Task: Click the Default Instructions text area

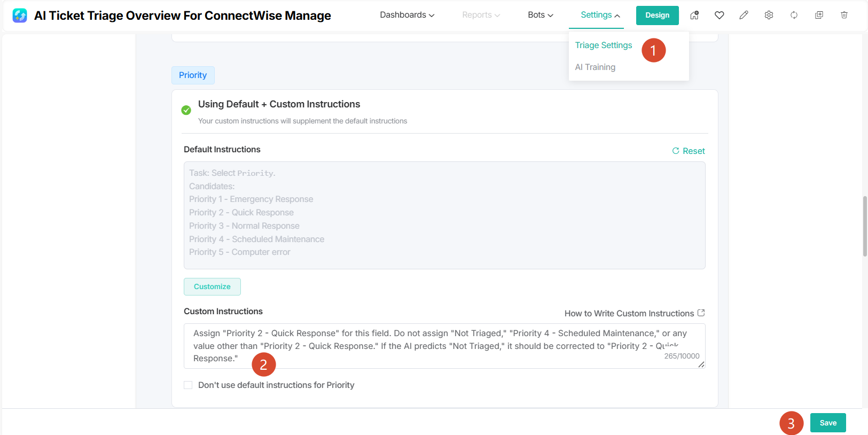Action: click(x=444, y=215)
